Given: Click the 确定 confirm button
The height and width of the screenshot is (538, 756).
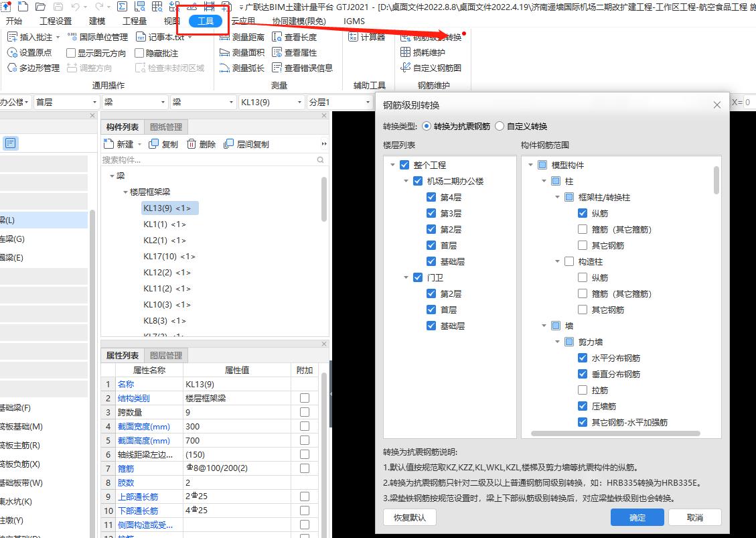Looking at the screenshot, I should [636, 517].
